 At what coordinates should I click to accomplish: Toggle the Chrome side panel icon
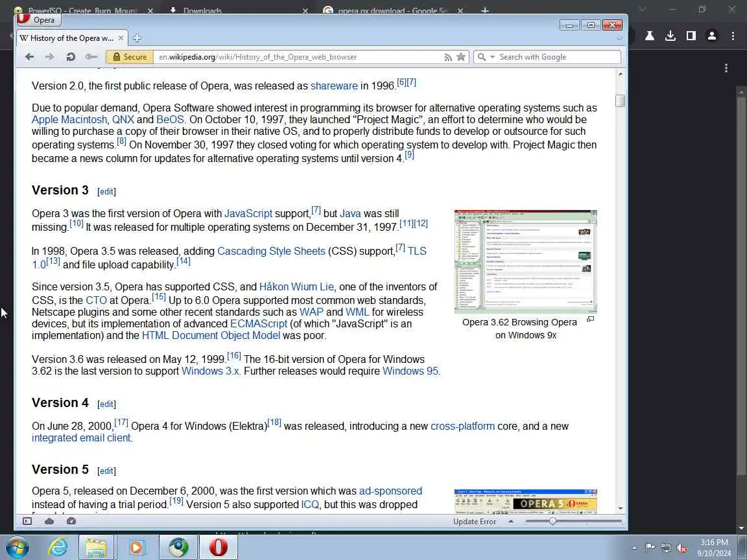click(691, 36)
